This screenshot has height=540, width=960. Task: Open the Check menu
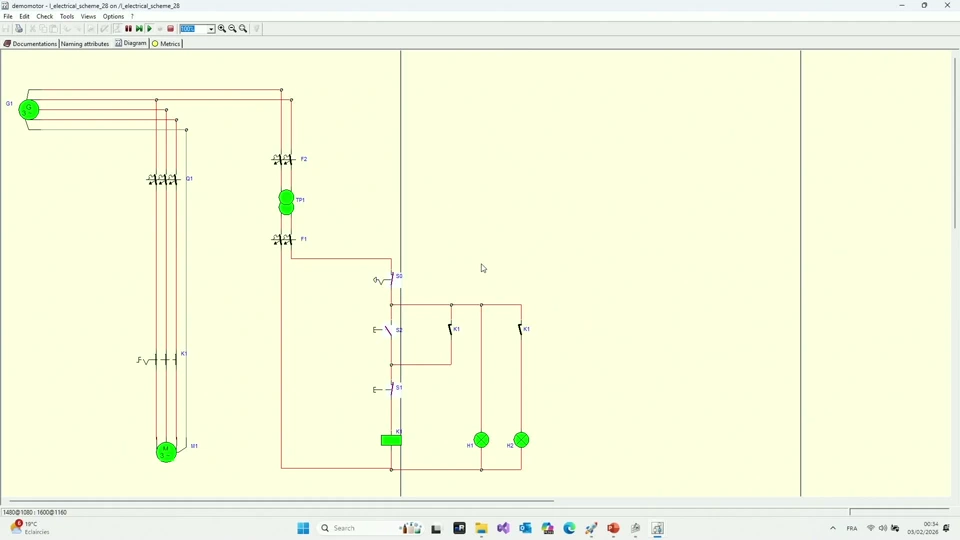pos(45,17)
